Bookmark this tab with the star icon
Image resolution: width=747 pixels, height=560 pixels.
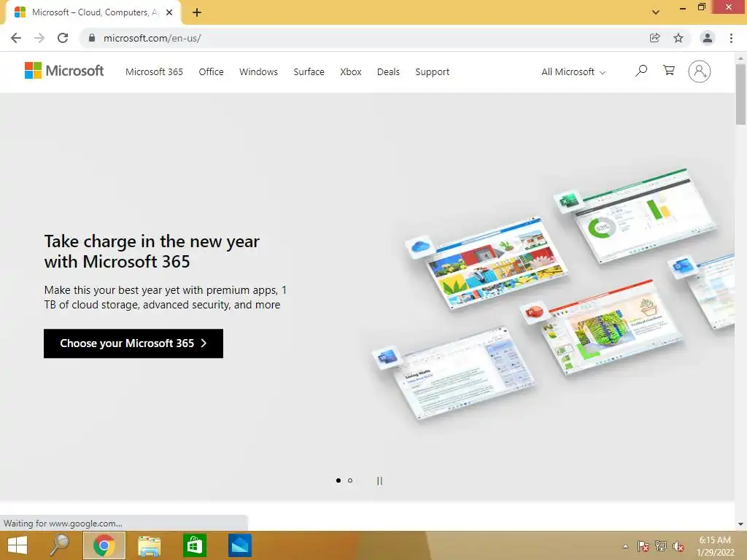tap(678, 38)
